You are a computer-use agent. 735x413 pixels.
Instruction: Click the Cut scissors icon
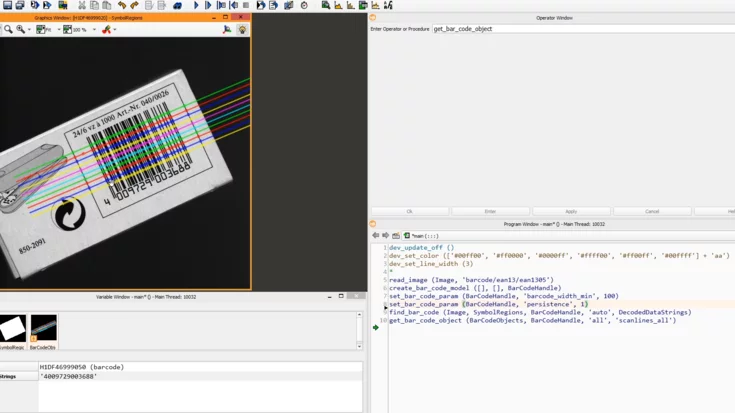82,6
